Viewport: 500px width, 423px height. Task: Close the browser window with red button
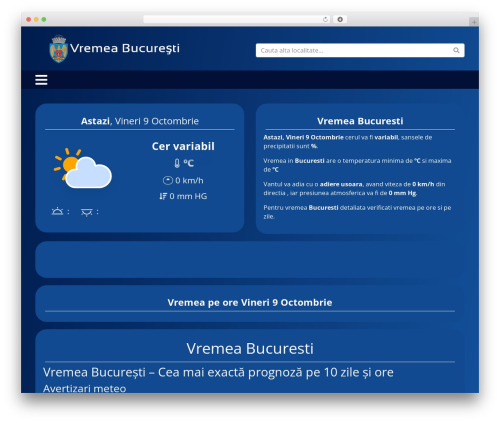tap(29, 20)
